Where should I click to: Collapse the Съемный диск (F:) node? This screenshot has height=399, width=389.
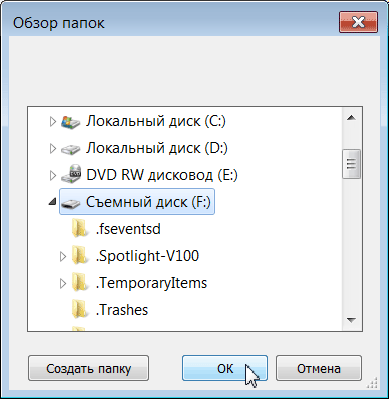pos(52,201)
